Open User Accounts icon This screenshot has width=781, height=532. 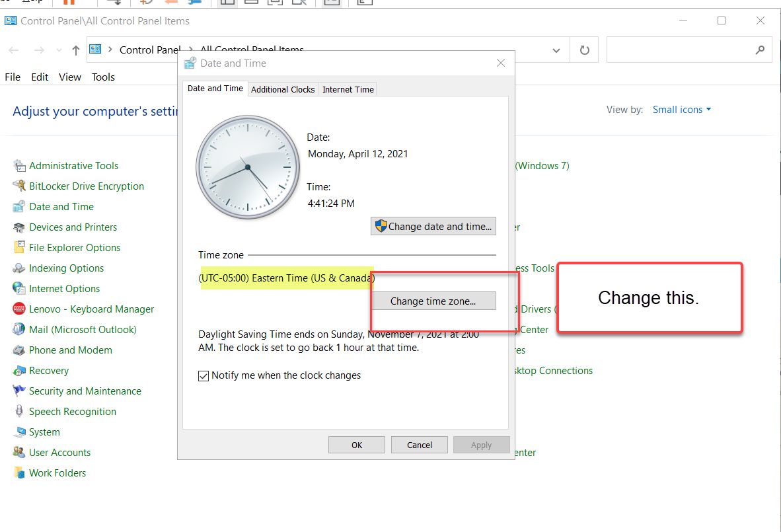click(19, 452)
